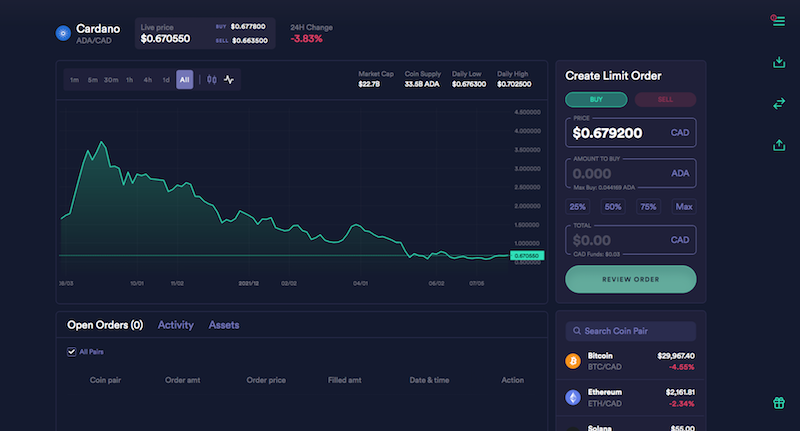The width and height of the screenshot is (800, 431).
Task: Click the BUY price $0.677800
Action: click(248, 27)
